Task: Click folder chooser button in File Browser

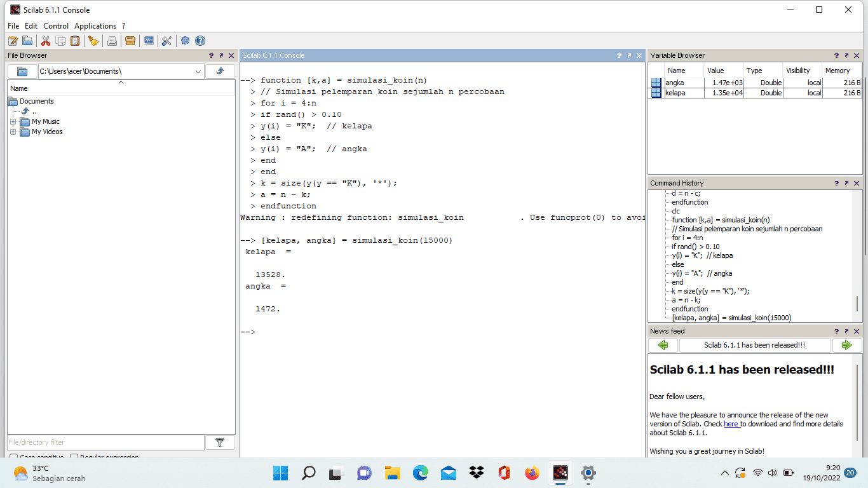Action: pos(22,71)
